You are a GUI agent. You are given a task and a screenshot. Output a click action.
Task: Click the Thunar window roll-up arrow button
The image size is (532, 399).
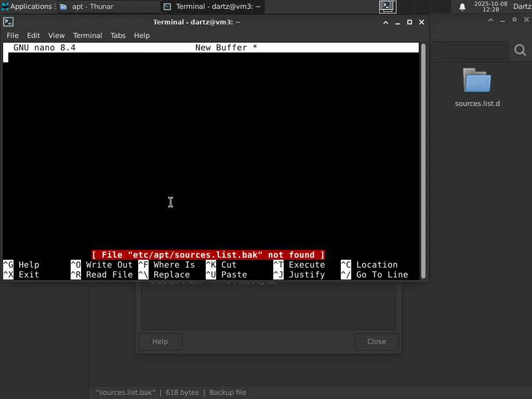(490, 20)
